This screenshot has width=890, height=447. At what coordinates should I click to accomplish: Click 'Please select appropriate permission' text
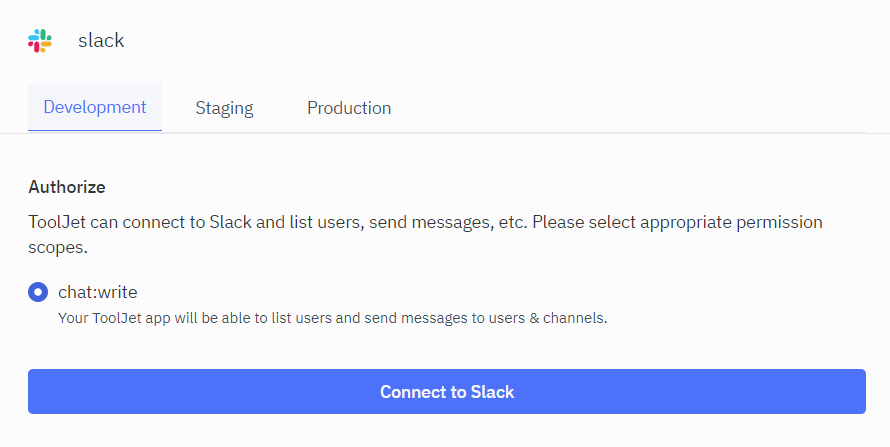(684, 221)
